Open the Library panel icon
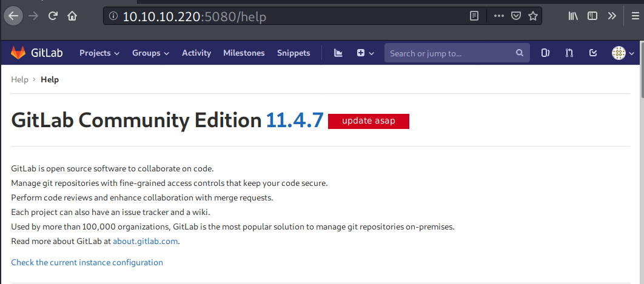644x284 pixels. (x=574, y=16)
